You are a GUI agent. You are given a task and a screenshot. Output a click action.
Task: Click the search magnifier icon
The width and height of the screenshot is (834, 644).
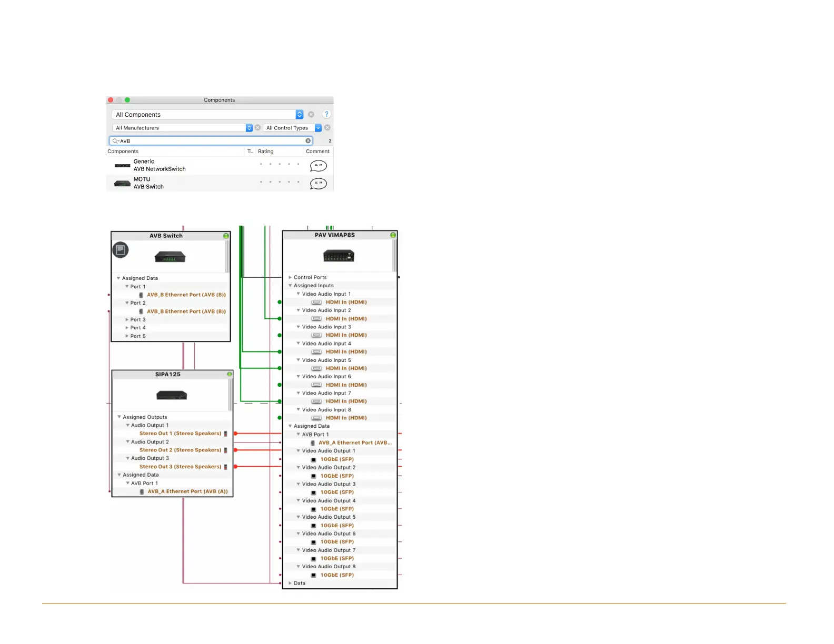115,141
